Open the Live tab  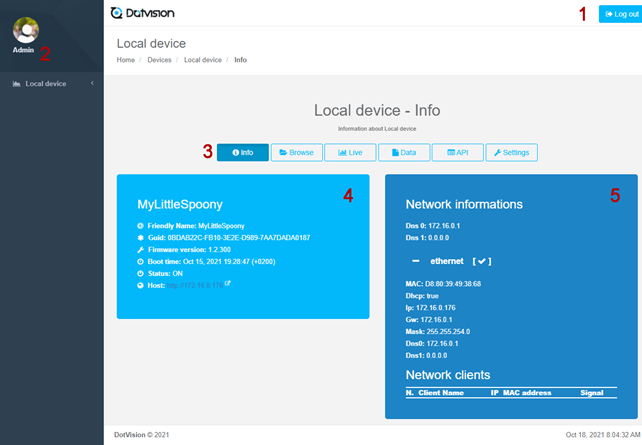click(349, 153)
